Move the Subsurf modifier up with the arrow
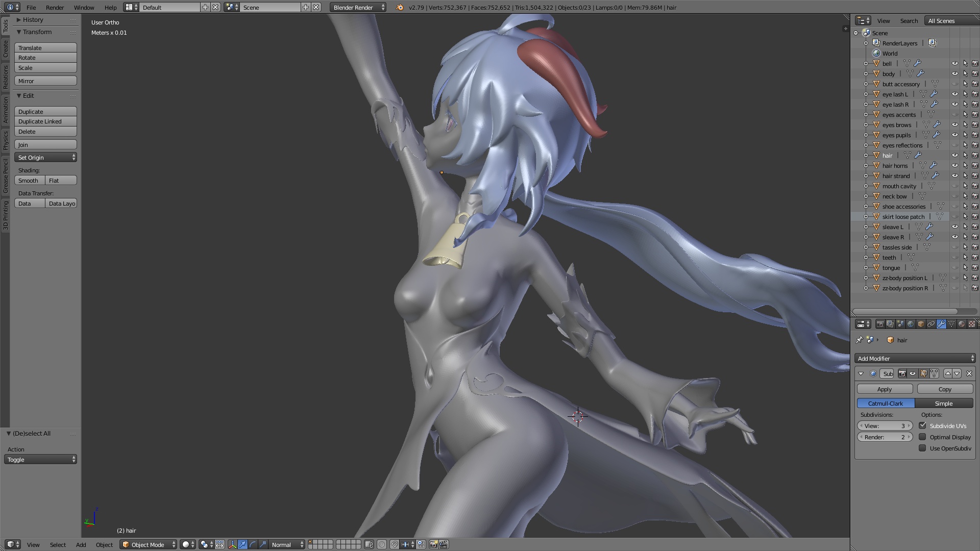Image resolution: width=980 pixels, height=551 pixels. pyautogui.click(x=948, y=373)
